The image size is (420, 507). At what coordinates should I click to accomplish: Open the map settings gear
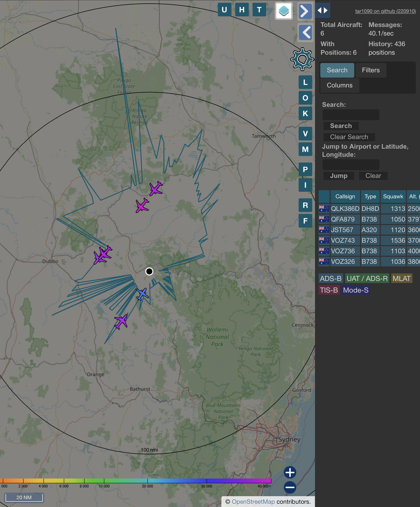click(302, 59)
